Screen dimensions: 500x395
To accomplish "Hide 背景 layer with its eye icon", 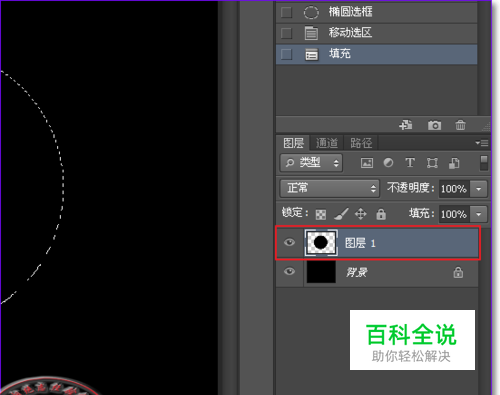I will tap(289, 271).
